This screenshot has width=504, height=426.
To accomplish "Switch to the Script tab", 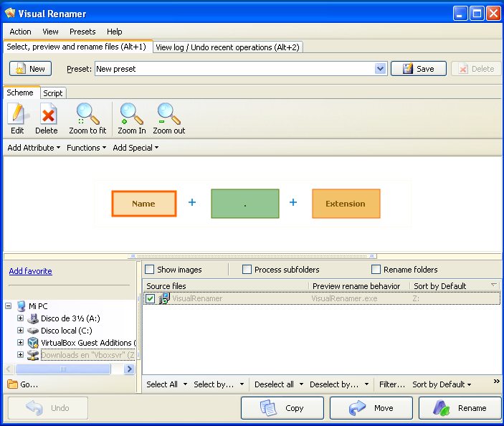I will 53,93.
